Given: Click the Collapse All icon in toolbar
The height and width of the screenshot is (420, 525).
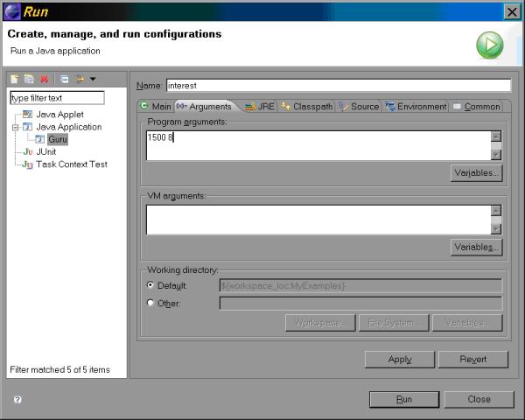Looking at the screenshot, I should coord(64,79).
